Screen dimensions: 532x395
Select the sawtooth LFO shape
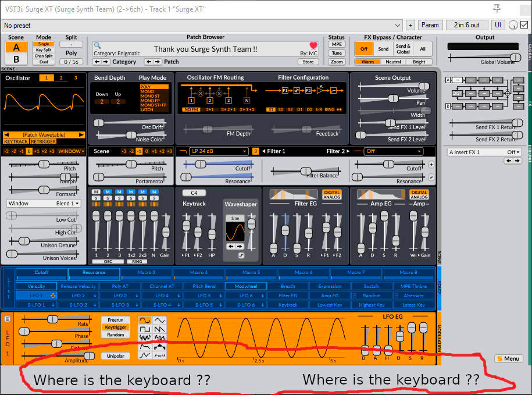tap(160, 329)
